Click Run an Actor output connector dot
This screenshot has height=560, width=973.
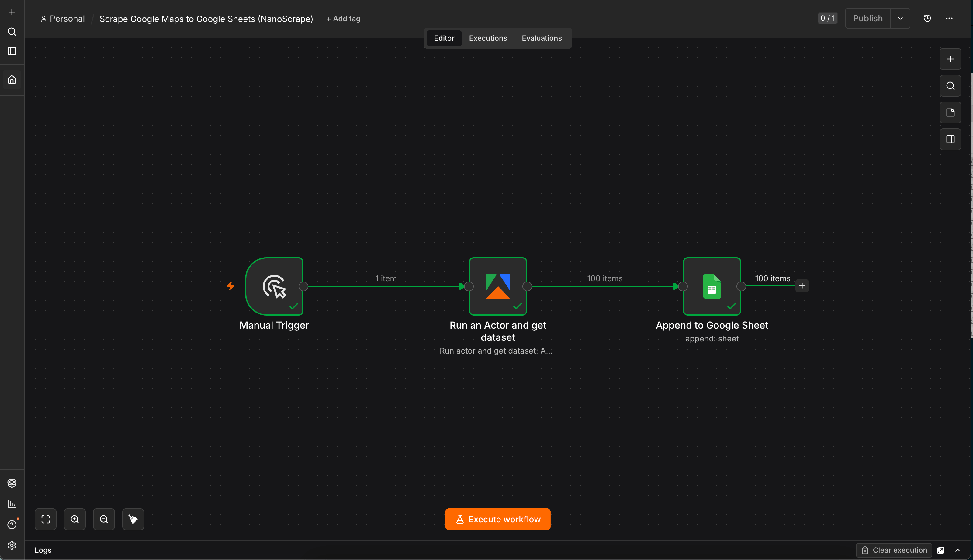click(x=527, y=286)
